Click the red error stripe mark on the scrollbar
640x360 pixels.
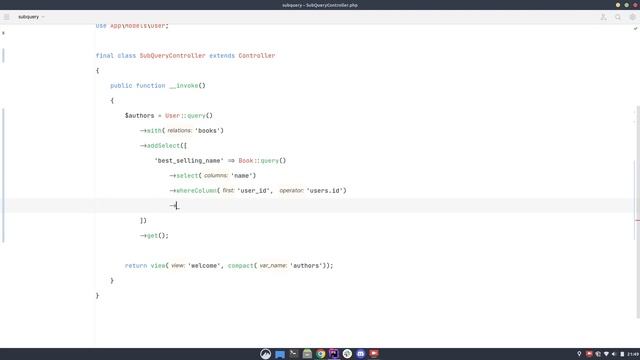click(x=637, y=221)
